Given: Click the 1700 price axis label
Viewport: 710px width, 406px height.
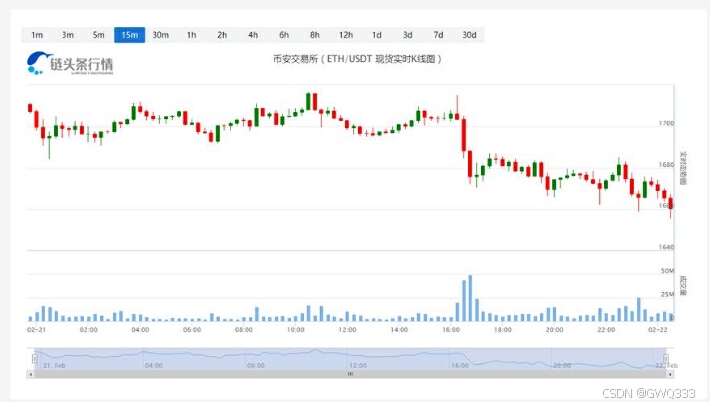Looking at the screenshot, I should point(666,123).
